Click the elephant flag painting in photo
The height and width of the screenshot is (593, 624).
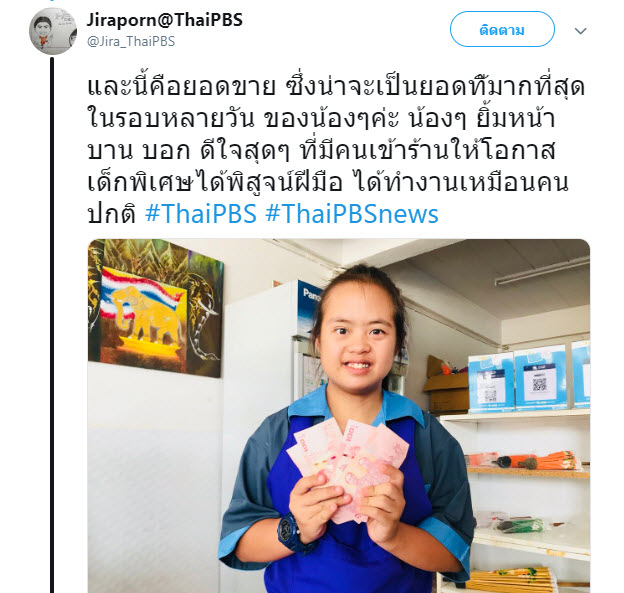tap(155, 308)
